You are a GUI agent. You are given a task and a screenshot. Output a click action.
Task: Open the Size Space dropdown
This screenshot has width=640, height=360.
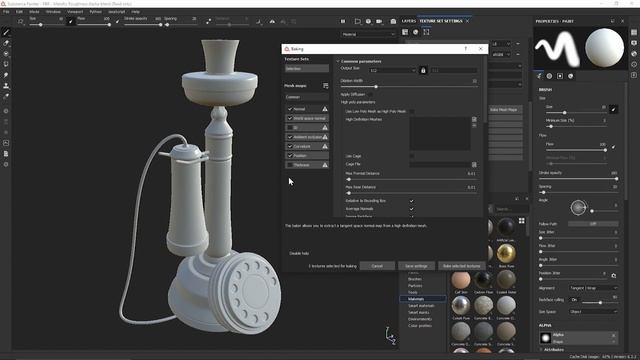(x=593, y=311)
